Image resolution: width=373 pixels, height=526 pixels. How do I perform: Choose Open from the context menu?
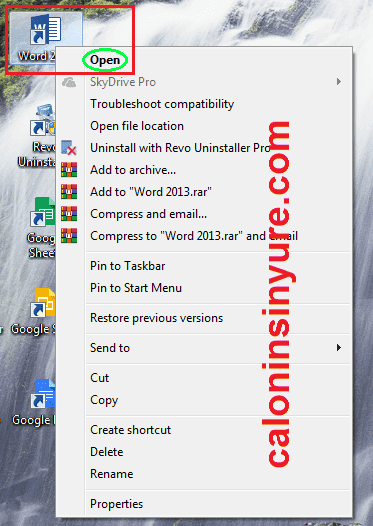(x=204, y=60)
